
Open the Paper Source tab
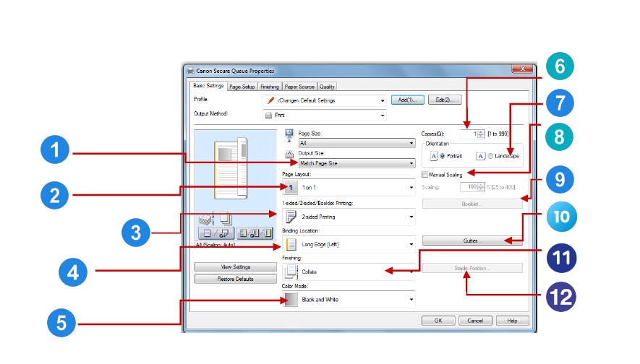pos(299,87)
